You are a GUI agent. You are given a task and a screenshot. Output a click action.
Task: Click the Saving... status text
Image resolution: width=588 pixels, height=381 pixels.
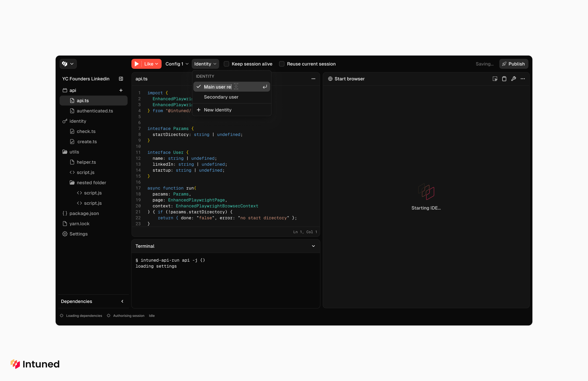coord(485,64)
